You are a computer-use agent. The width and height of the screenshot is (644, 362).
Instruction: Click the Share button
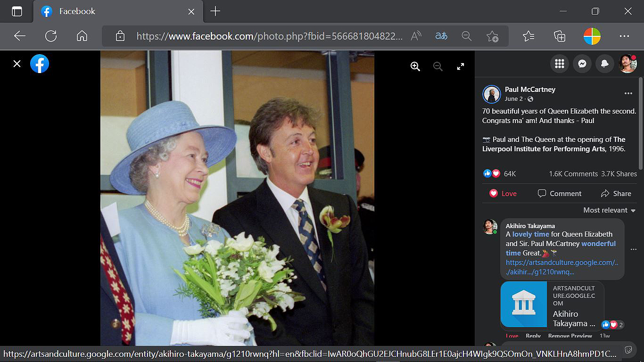[616, 193]
